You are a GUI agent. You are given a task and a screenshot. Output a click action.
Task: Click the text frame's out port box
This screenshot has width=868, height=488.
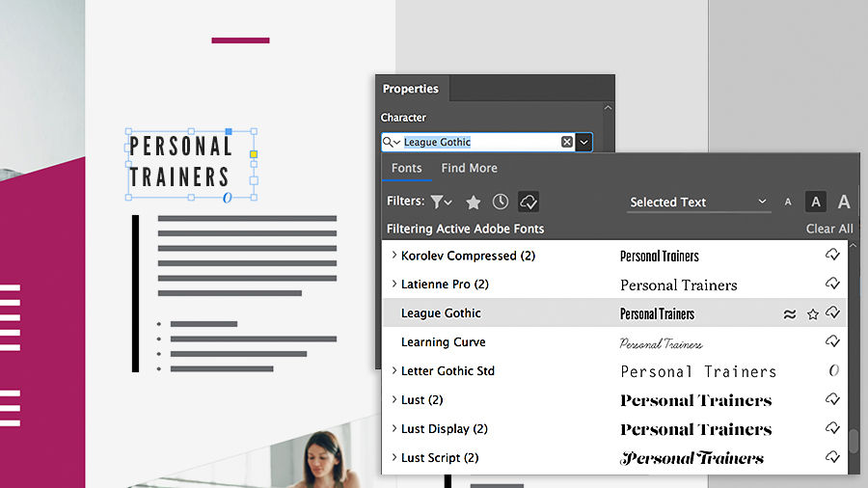[254, 180]
